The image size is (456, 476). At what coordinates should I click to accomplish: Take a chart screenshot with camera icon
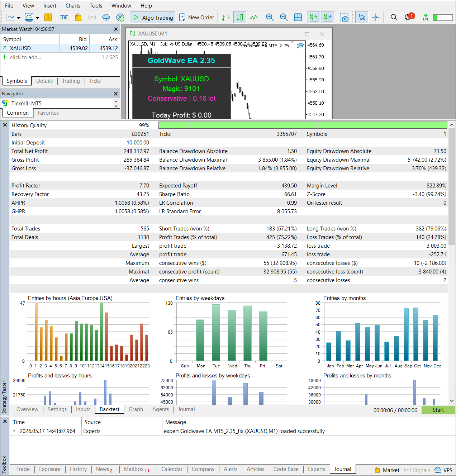(x=345, y=17)
